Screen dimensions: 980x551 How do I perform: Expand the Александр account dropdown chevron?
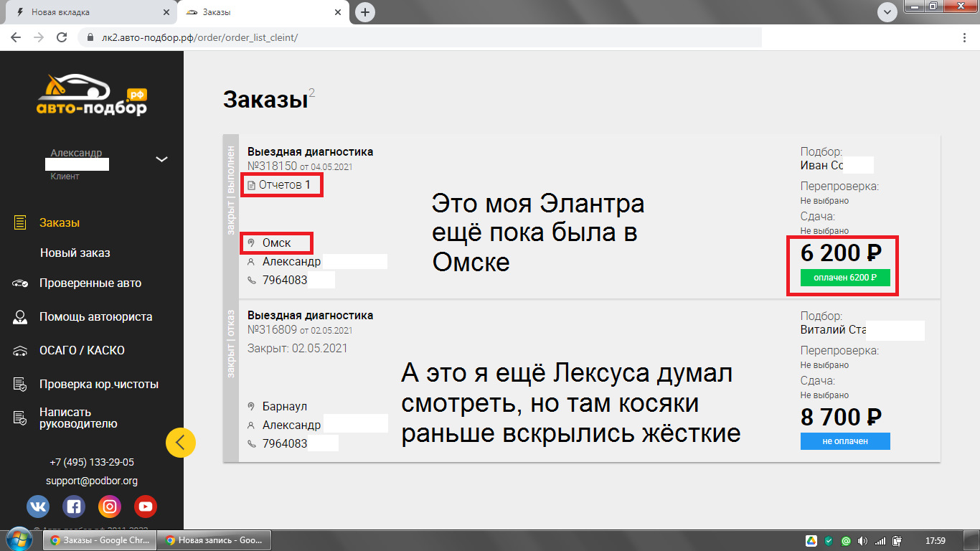coord(162,159)
